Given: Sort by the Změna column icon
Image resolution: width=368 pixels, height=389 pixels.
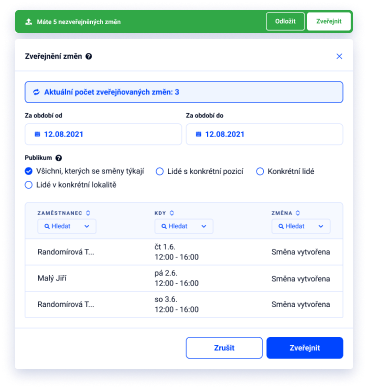Looking at the screenshot, I should tap(298, 213).
